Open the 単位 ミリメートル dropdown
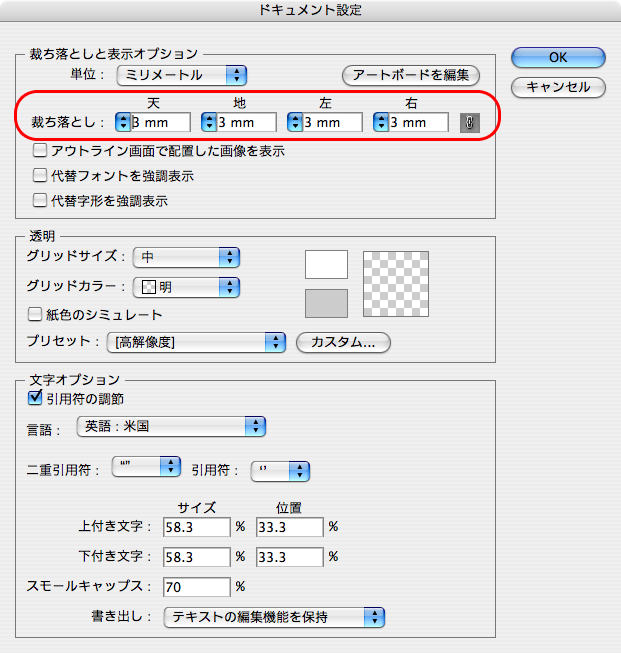Viewport: 621px width, 653px height. click(182, 75)
